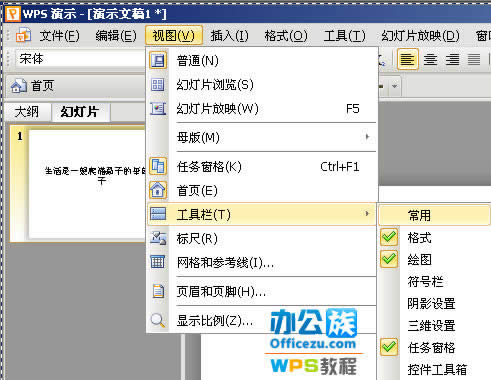491x380 pixels.
Task: Click the magnifier icon beside 显示比例(Z)
Action: point(158,320)
